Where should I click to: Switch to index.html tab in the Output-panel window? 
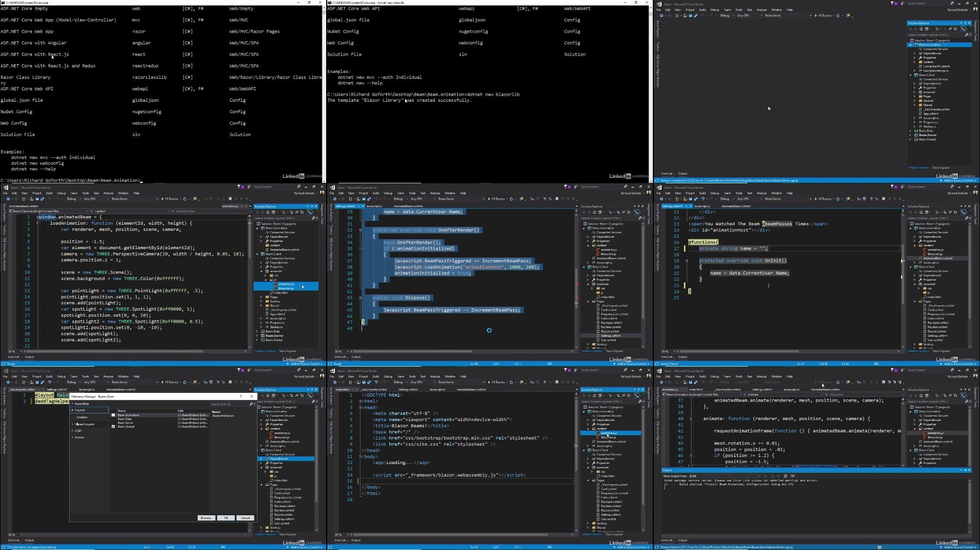point(696,390)
